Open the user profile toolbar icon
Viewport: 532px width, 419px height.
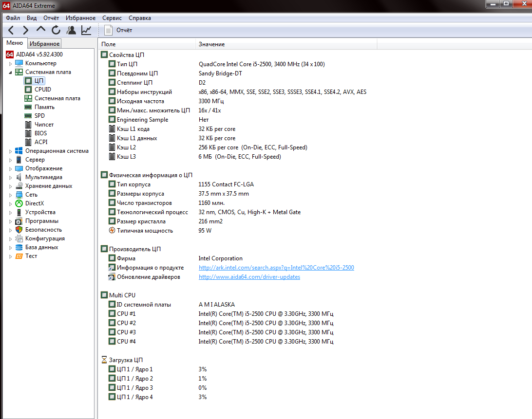[71, 30]
